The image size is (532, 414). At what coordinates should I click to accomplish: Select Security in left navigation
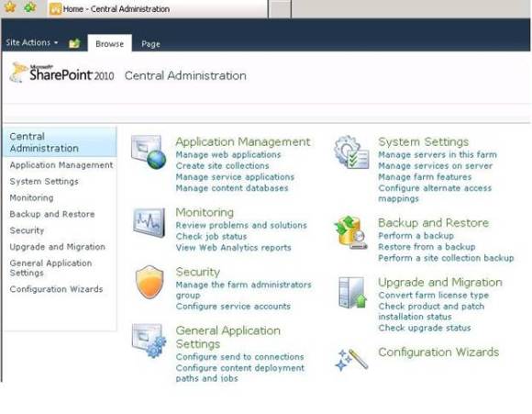(27, 230)
